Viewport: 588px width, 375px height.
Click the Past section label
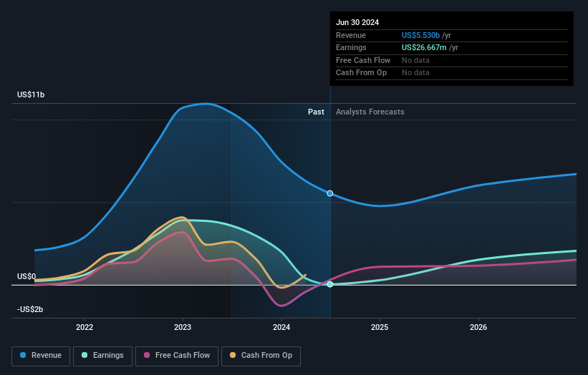click(x=316, y=112)
